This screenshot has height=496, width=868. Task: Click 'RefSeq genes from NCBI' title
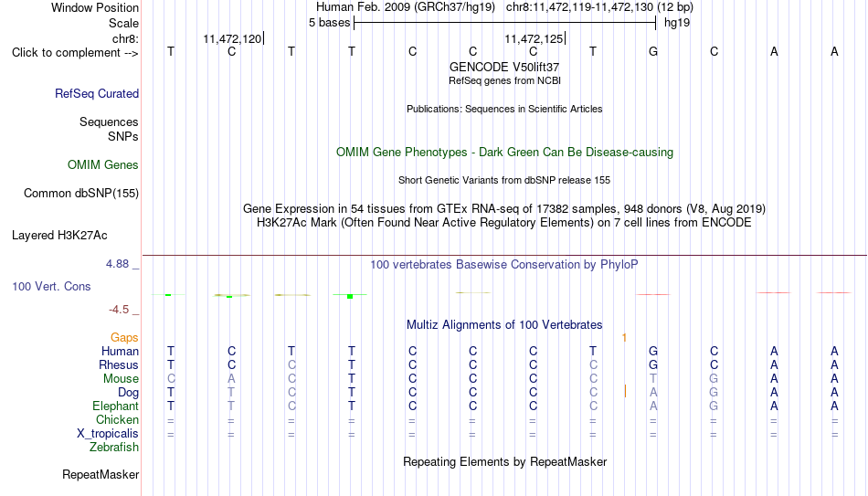click(x=504, y=80)
